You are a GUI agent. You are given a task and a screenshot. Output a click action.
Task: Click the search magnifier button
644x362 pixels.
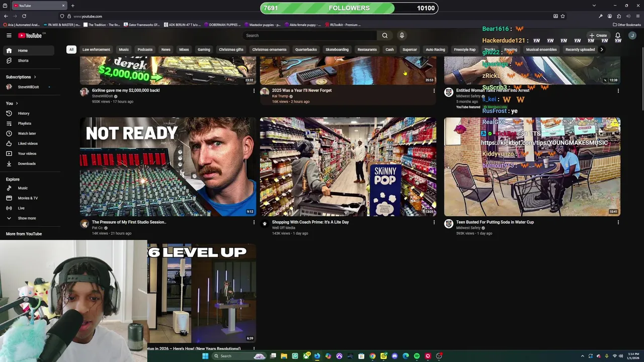(385, 35)
